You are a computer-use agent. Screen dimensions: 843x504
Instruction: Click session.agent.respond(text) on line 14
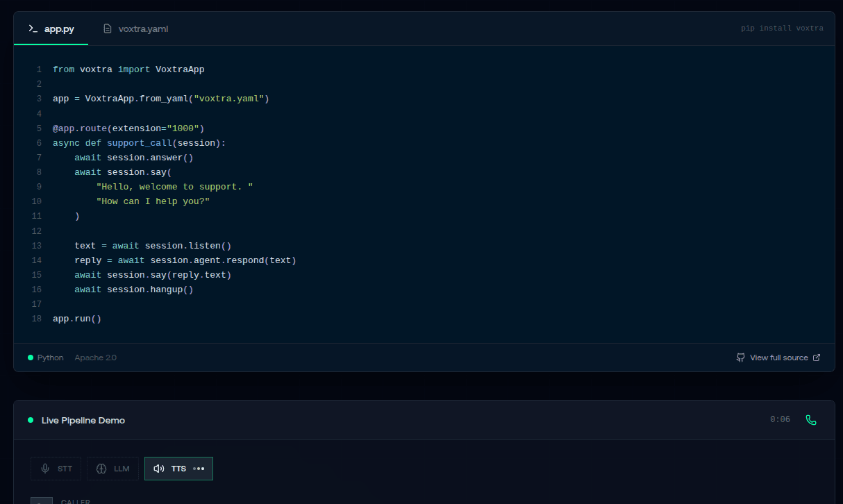pos(224,260)
